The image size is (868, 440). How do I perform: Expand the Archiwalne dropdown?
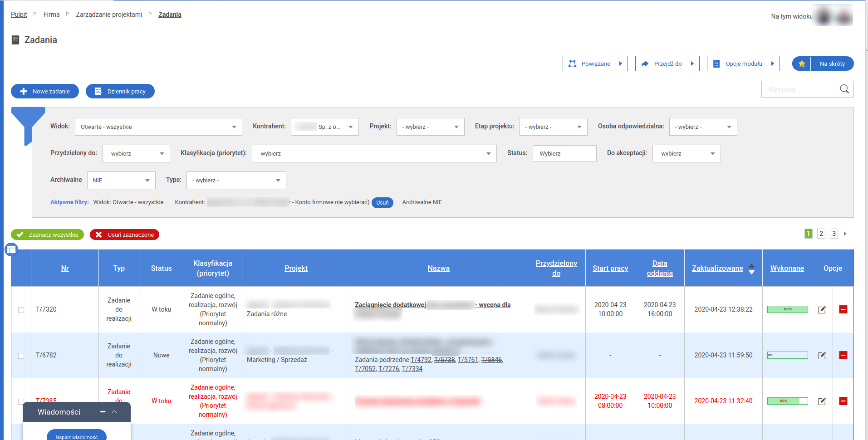pos(121,181)
